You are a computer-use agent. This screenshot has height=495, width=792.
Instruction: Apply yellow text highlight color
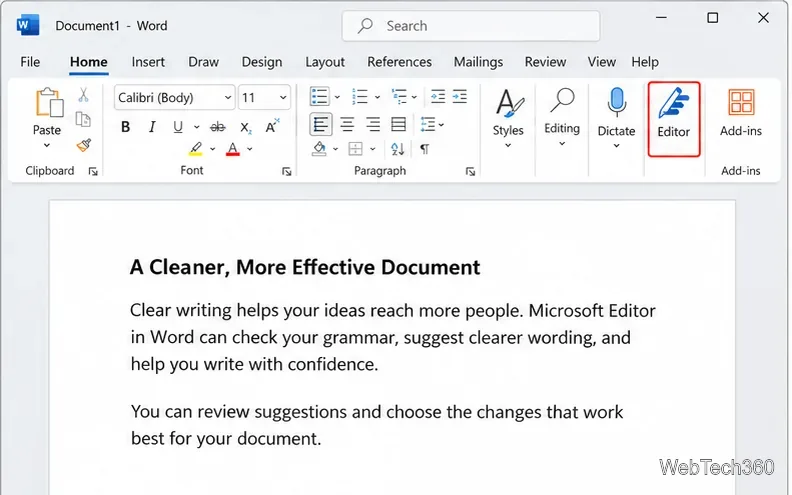(x=195, y=148)
